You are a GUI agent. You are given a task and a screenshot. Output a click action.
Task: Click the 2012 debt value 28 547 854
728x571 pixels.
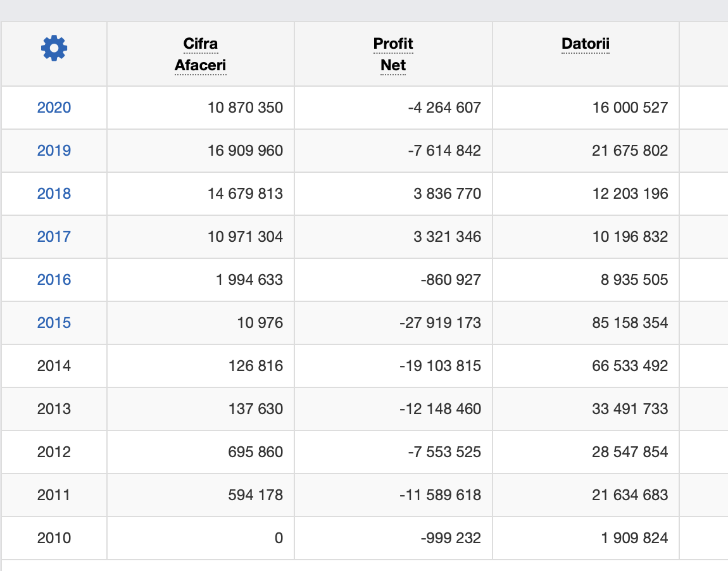630,452
